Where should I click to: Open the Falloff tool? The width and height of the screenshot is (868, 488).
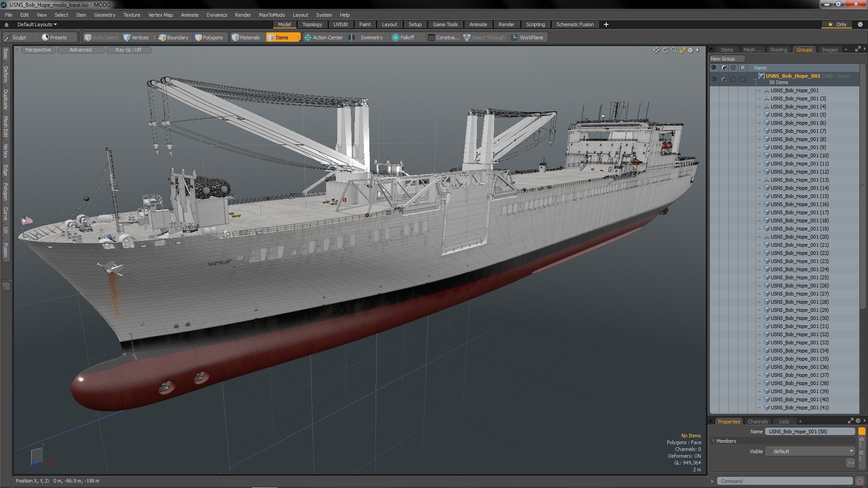point(403,38)
